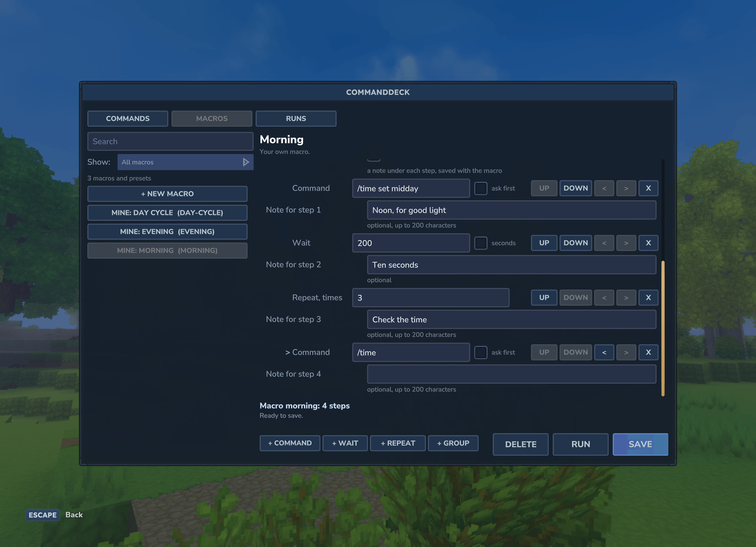Open the Macros tab
This screenshot has width=756, height=547.
pos(212,119)
